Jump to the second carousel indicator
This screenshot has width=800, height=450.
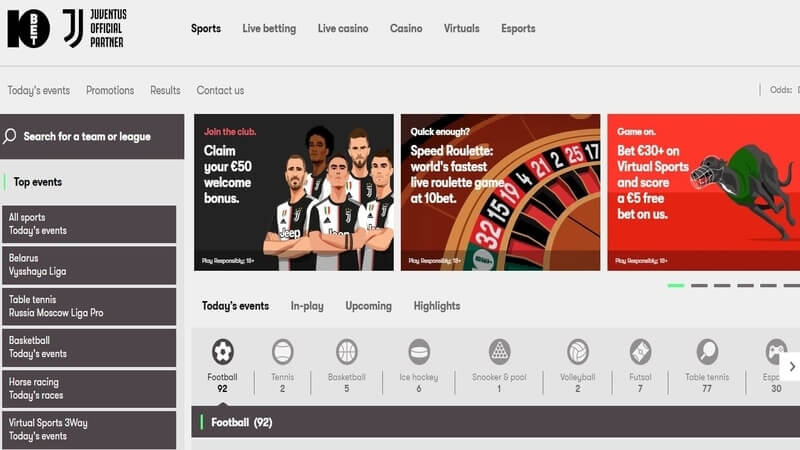pyautogui.click(x=699, y=286)
